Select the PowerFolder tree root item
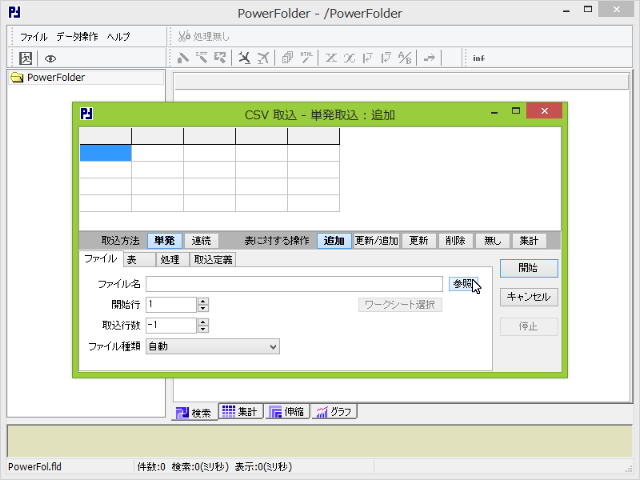The width and height of the screenshot is (640, 480). [56, 78]
